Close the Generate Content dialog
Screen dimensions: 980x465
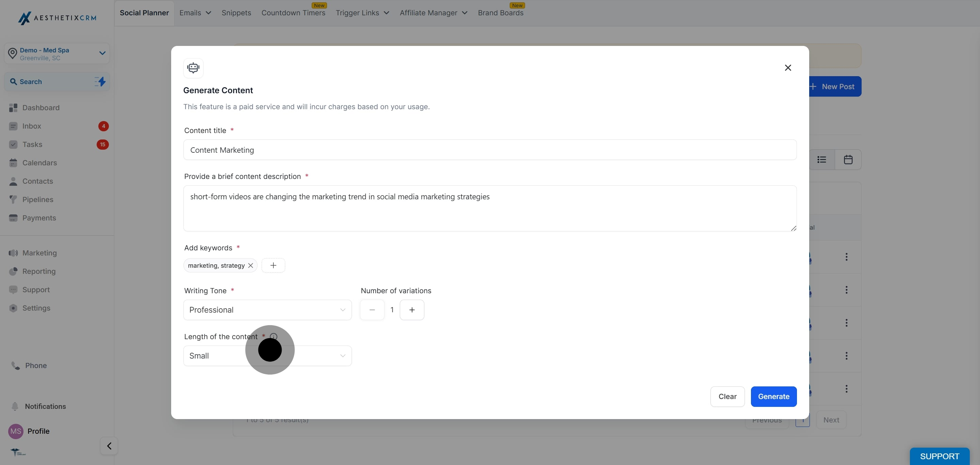click(788, 68)
